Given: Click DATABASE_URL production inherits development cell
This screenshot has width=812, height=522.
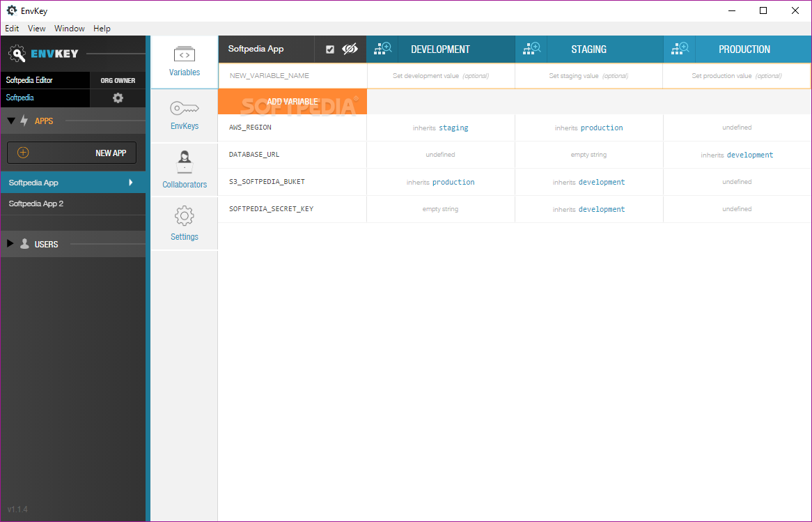Looking at the screenshot, I should (737, 155).
